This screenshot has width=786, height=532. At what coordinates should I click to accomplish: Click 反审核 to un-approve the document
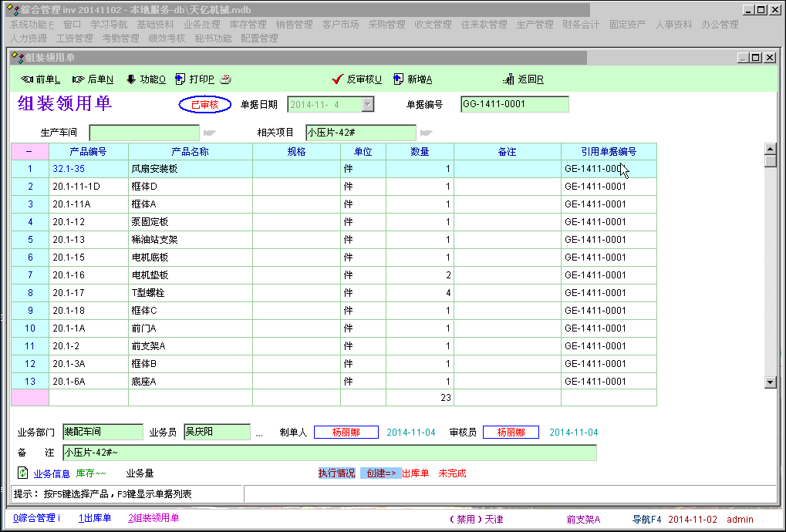point(356,79)
